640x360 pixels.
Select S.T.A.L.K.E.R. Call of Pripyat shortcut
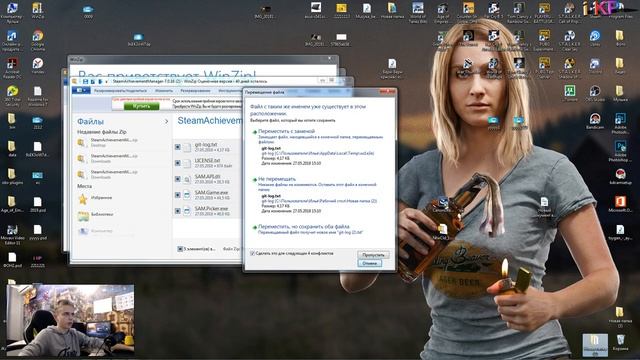pos(569,12)
